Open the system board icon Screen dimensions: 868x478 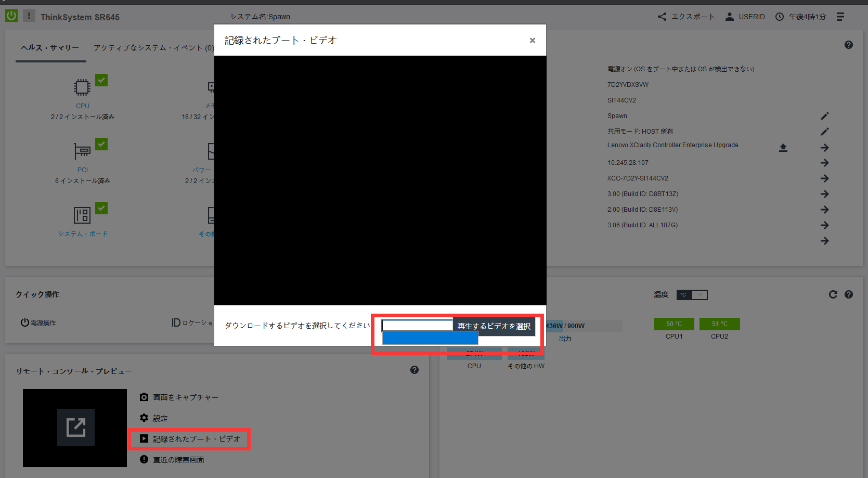[x=82, y=215]
